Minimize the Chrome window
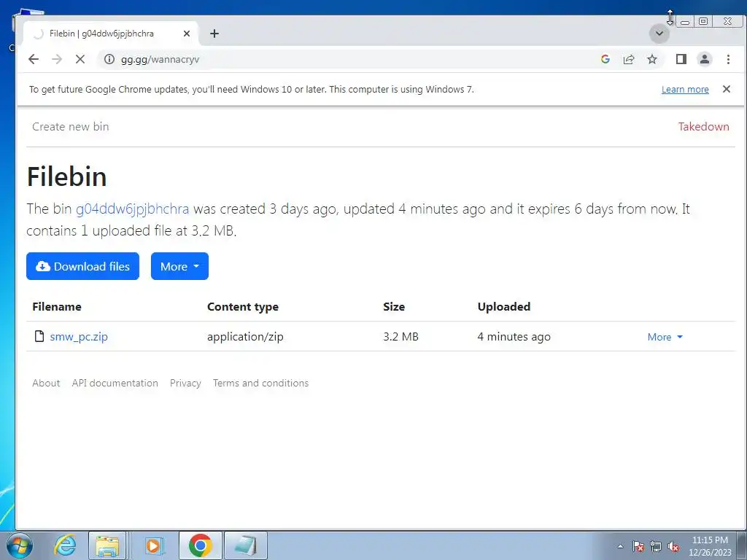 (x=684, y=21)
